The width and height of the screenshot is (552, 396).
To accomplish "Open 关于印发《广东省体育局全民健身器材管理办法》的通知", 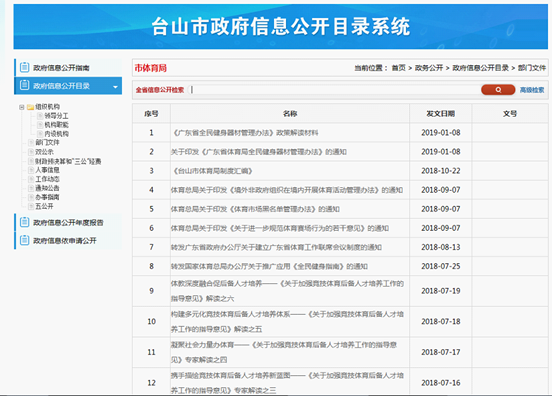I will pyautogui.click(x=259, y=152).
